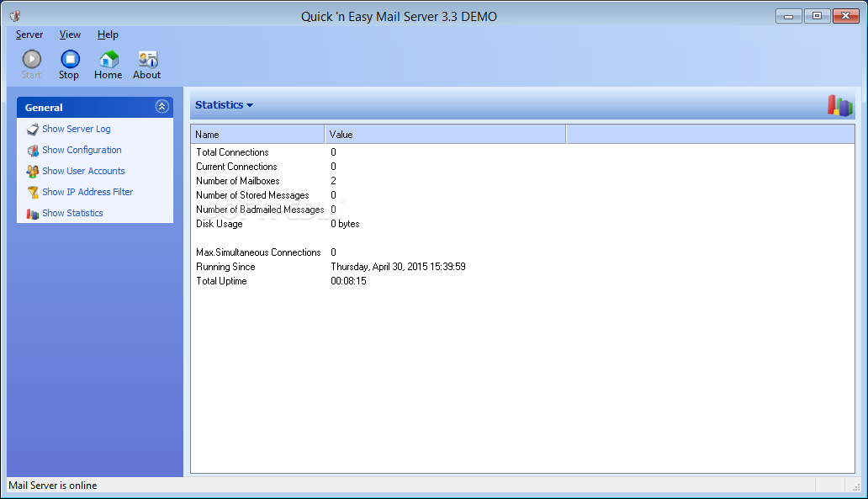Open the Show Server Log link

click(x=77, y=129)
